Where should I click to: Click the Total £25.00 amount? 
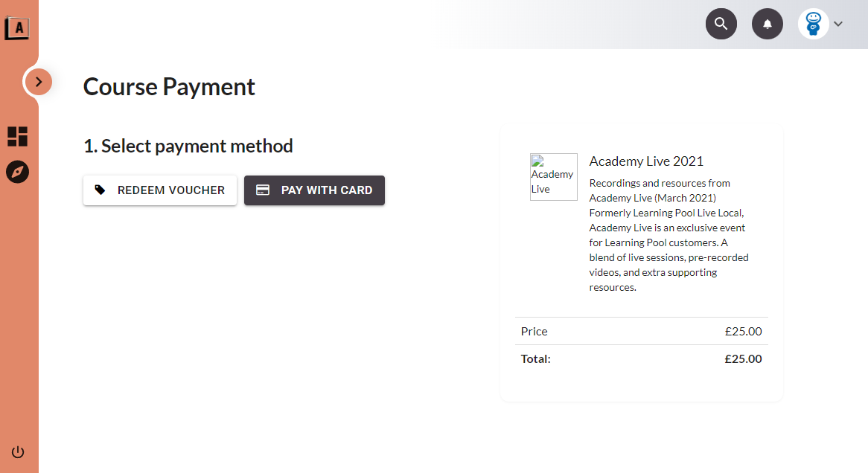tap(742, 359)
